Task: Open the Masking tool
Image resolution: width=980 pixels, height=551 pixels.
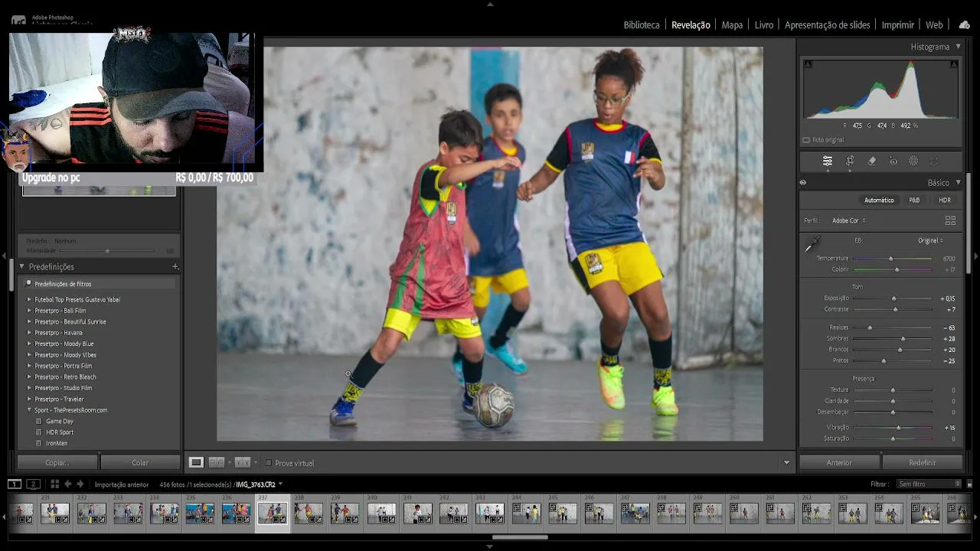Action: pos(913,161)
